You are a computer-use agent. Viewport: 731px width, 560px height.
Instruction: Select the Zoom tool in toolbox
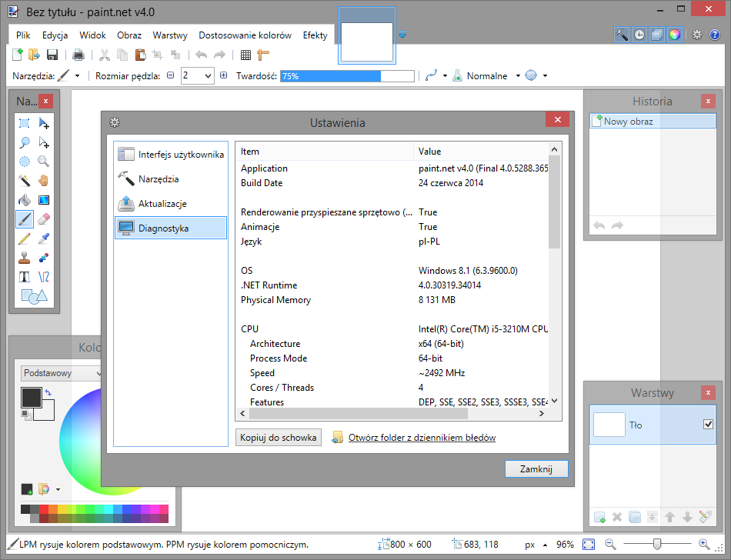tap(44, 162)
